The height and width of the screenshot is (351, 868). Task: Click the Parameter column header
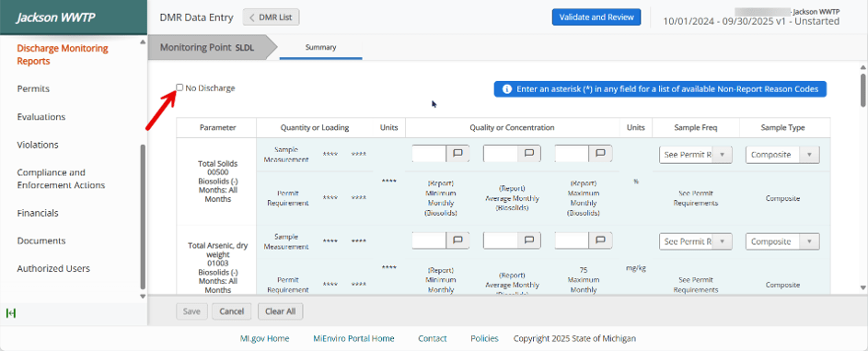pyautogui.click(x=216, y=128)
